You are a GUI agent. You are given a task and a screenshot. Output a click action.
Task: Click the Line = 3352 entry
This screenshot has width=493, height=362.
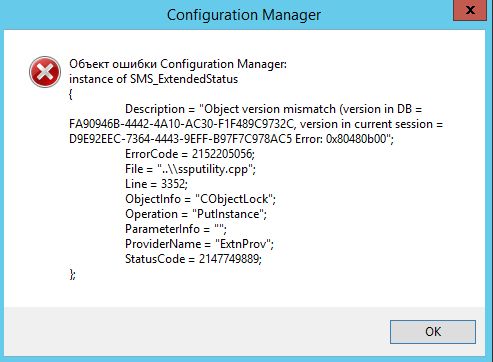156,184
